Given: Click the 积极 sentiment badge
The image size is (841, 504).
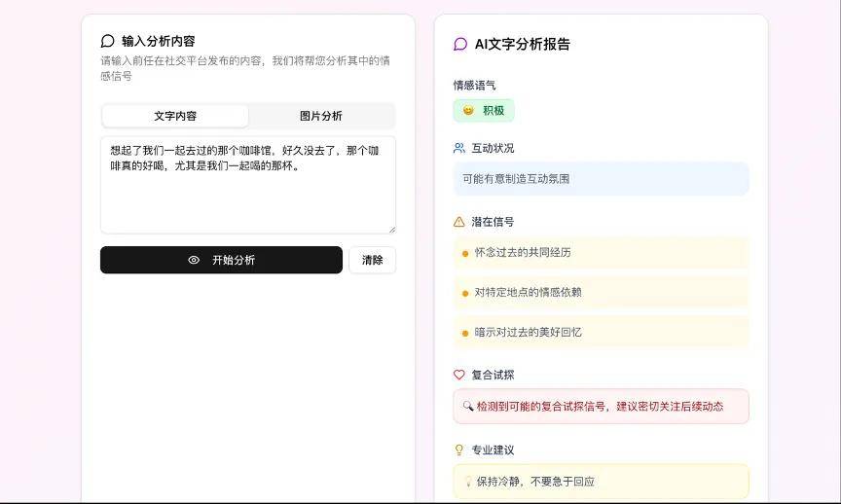Looking at the screenshot, I should (x=484, y=111).
